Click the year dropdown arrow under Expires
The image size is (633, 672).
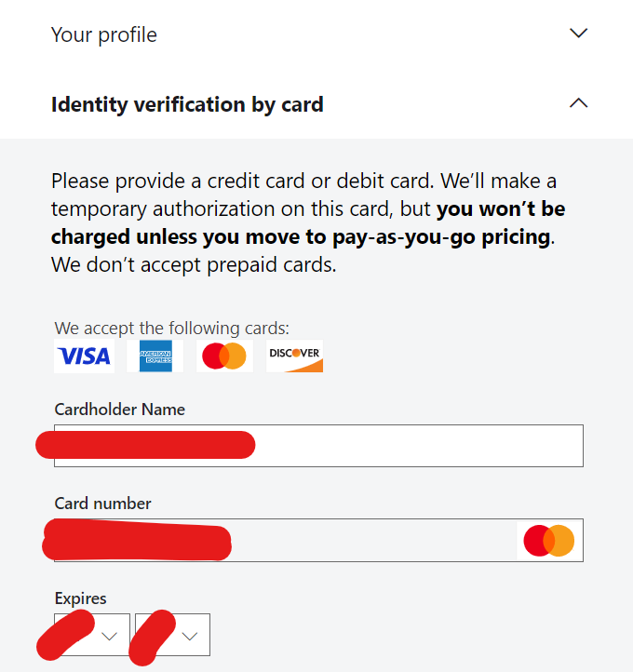point(190,637)
